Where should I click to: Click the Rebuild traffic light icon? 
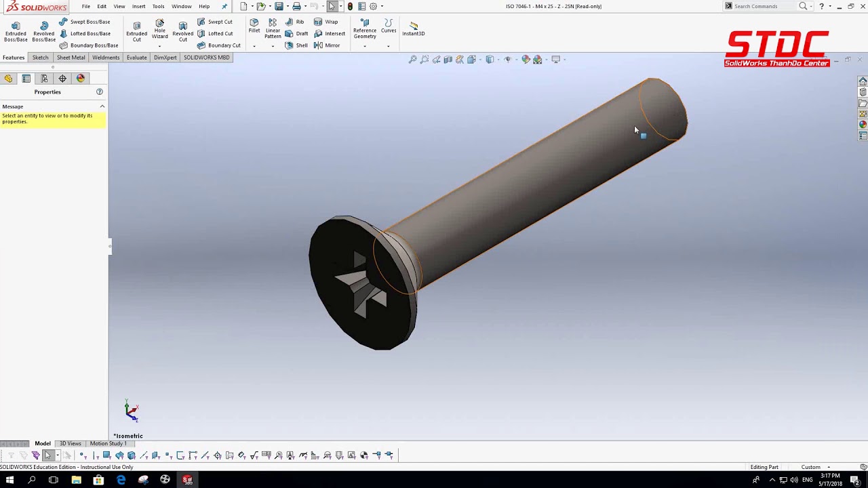350,6
